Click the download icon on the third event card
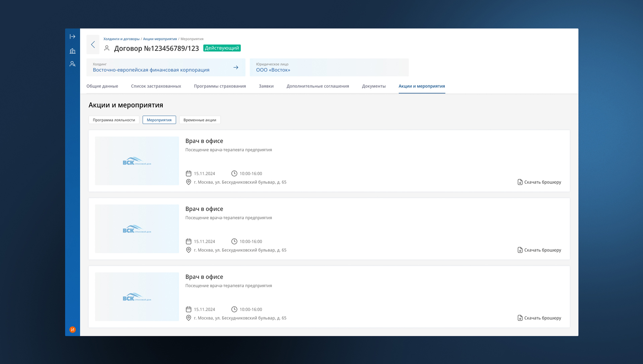 (520, 318)
